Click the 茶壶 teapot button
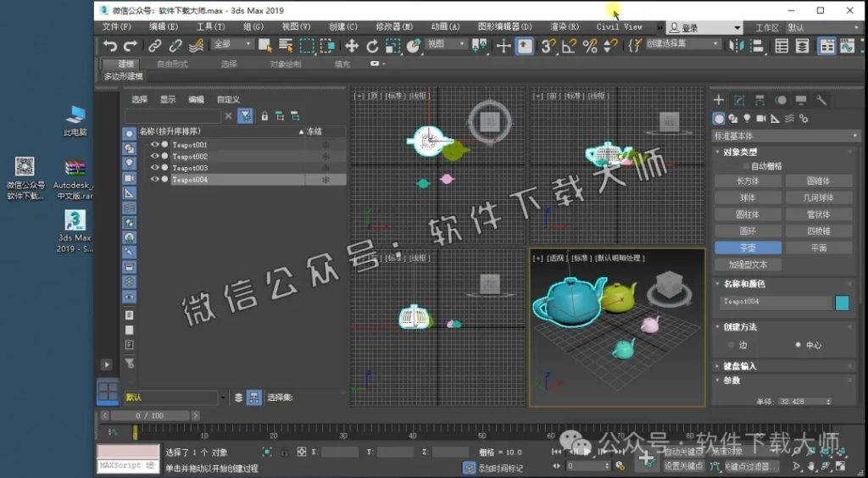 748,247
